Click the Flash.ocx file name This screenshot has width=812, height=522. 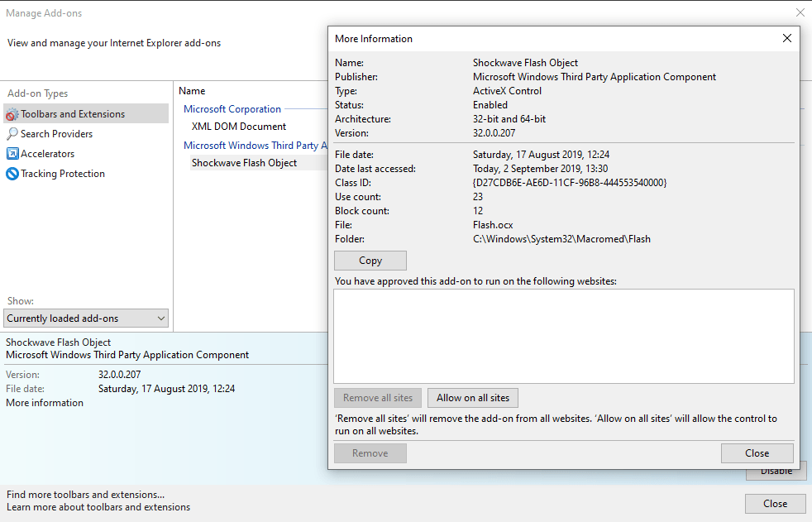(x=493, y=225)
